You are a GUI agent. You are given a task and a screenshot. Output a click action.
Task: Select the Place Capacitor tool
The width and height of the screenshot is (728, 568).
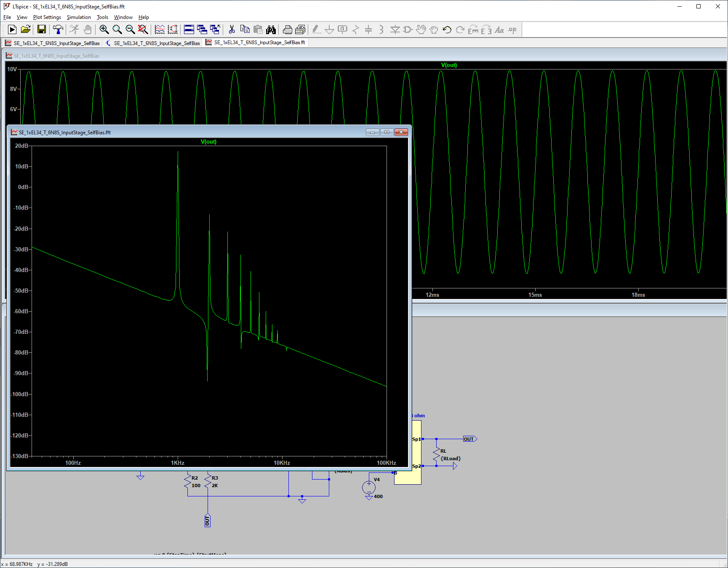pos(368,29)
